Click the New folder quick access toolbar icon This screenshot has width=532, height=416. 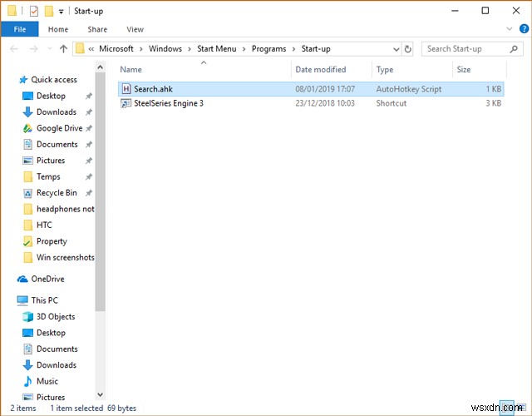click(49, 11)
